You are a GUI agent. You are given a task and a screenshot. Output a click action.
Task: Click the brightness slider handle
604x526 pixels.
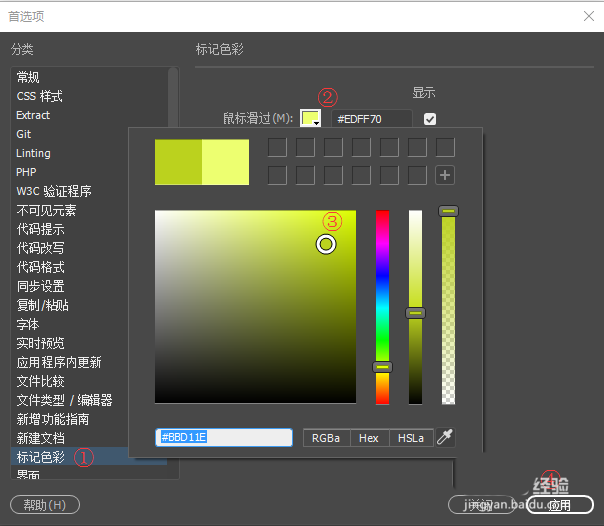[x=415, y=313]
